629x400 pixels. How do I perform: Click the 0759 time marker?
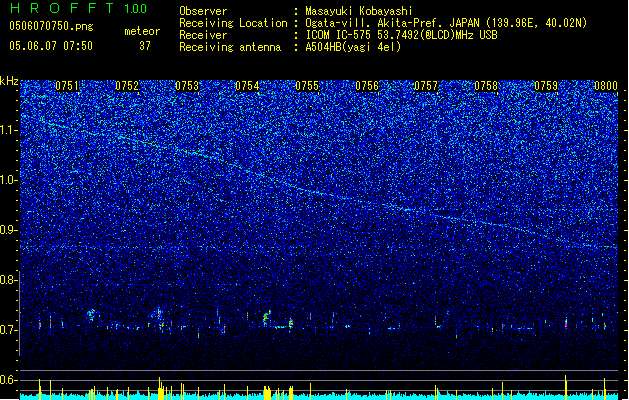point(546,86)
